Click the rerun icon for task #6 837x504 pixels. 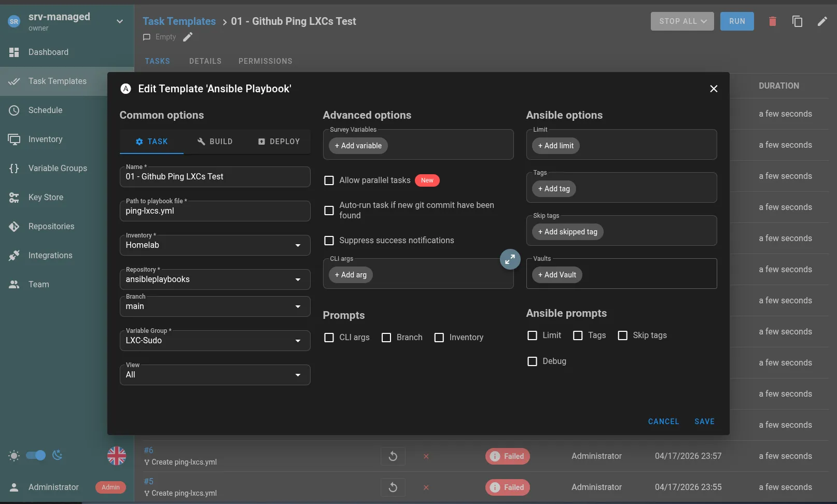tap(393, 456)
